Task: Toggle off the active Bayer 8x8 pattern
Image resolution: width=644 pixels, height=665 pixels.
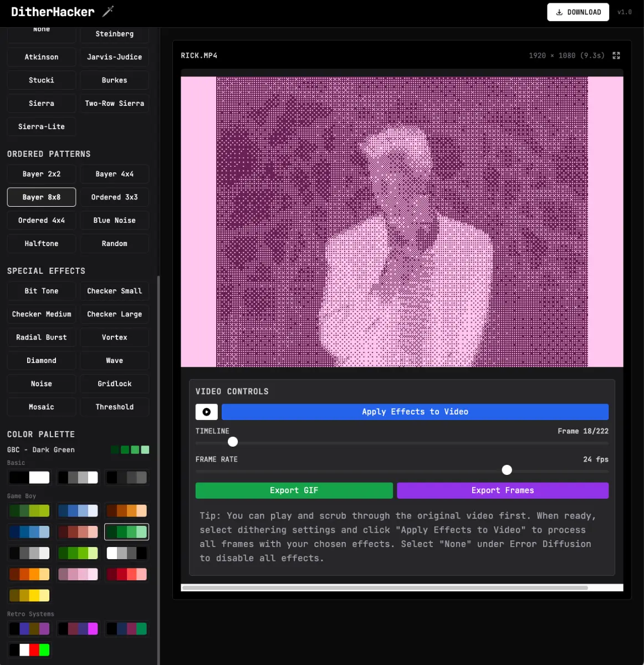Action: tap(41, 197)
